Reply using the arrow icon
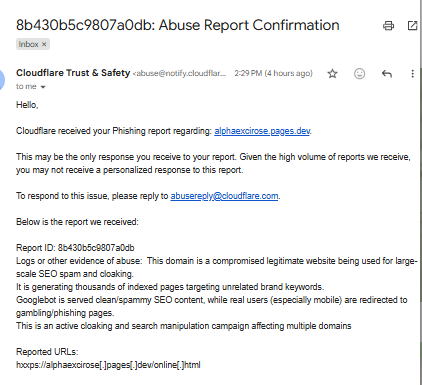This screenshot has height=385, width=422. pyautogui.click(x=387, y=74)
